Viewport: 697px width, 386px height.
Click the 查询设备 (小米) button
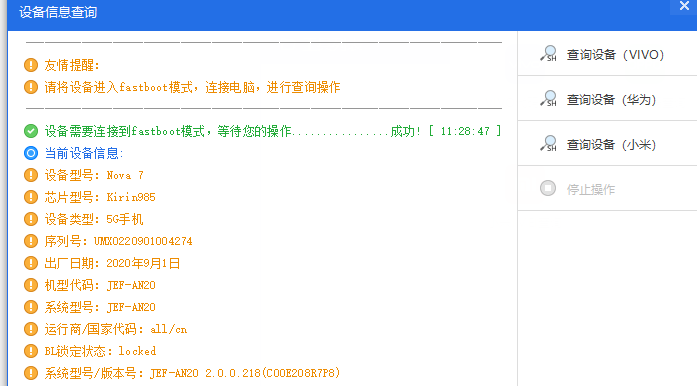tap(607, 144)
